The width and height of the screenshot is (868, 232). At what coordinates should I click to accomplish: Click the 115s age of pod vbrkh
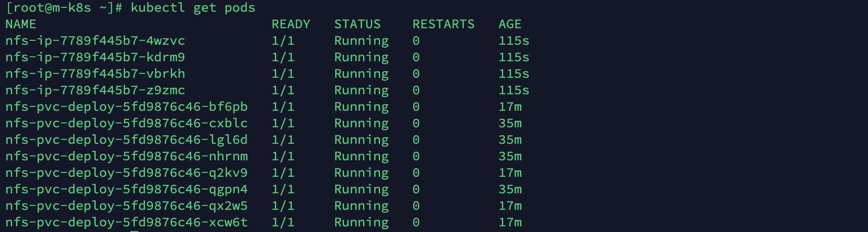[514, 74]
